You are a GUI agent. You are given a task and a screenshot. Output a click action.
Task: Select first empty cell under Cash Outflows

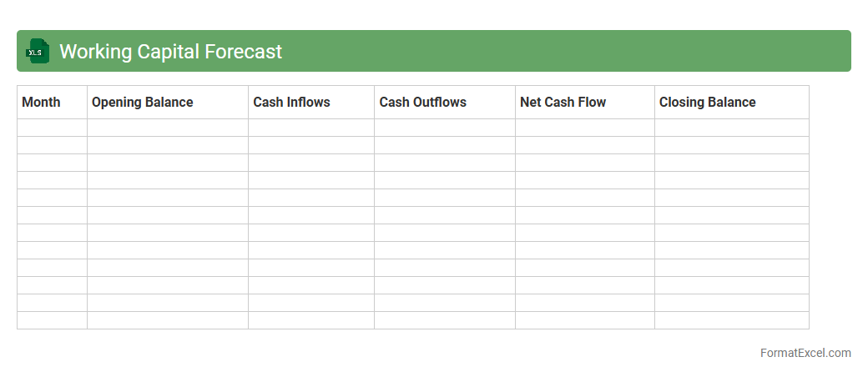click(444, 128)
